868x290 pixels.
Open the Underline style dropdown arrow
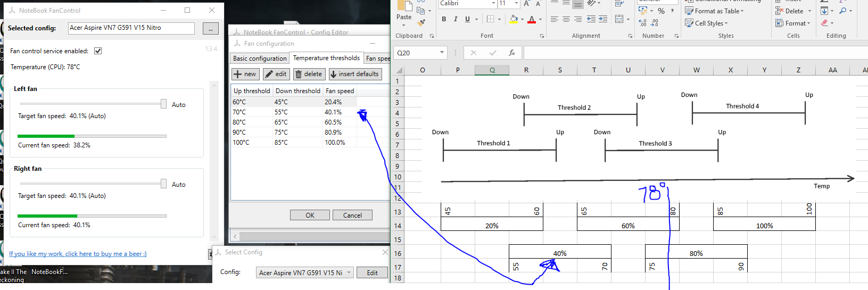(476, 19)
